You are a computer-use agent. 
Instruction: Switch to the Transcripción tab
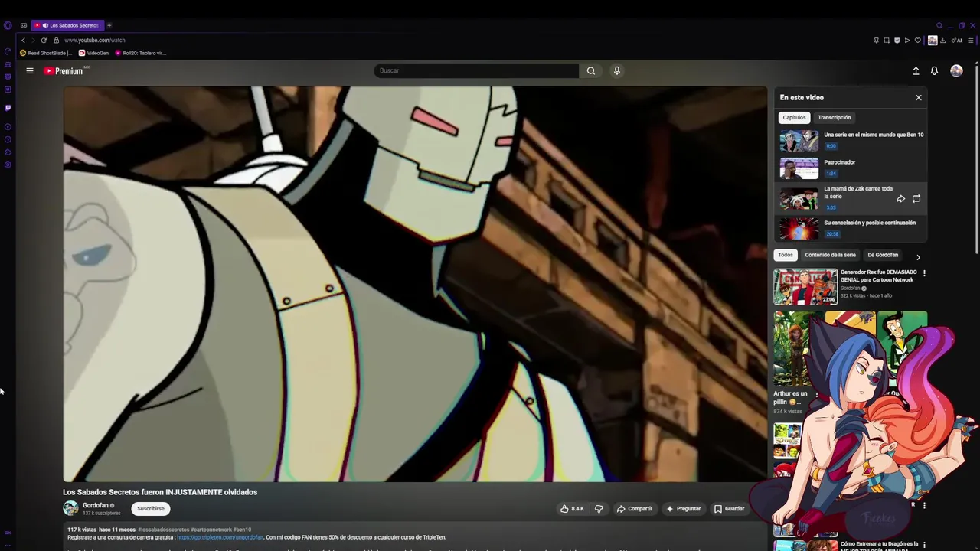[x=834, y=117]
